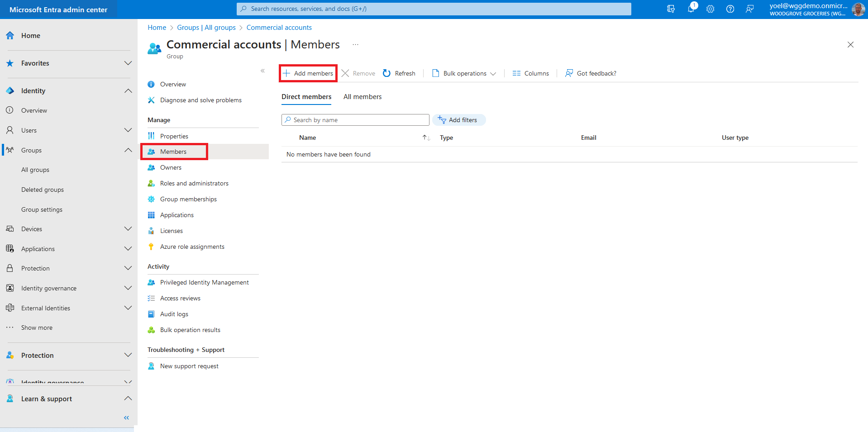
Task: Collapse the Identity section
Action: tap(128, 91)
